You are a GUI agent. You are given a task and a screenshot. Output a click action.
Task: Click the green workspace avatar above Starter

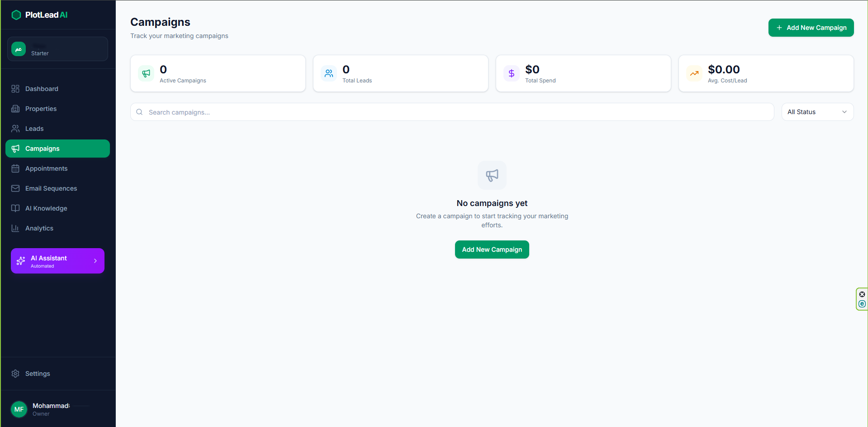[19, 49]
